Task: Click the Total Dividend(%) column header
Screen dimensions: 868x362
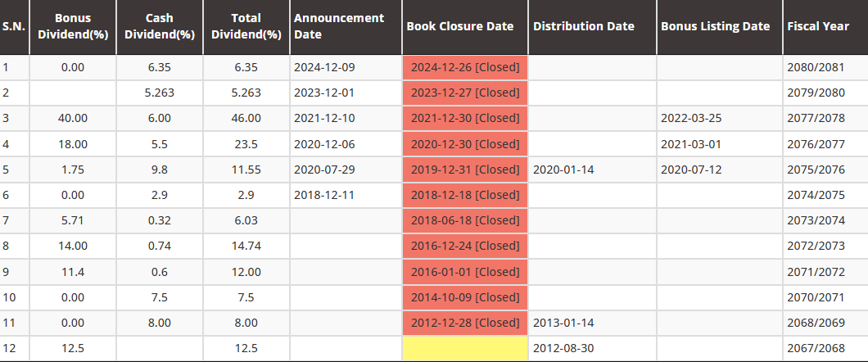Action: coord(246,26)
